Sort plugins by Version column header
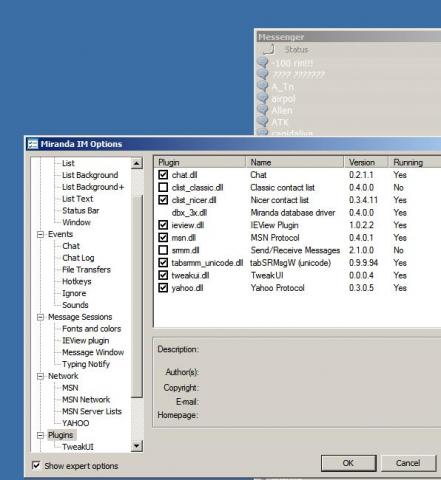 click(366, 162)
